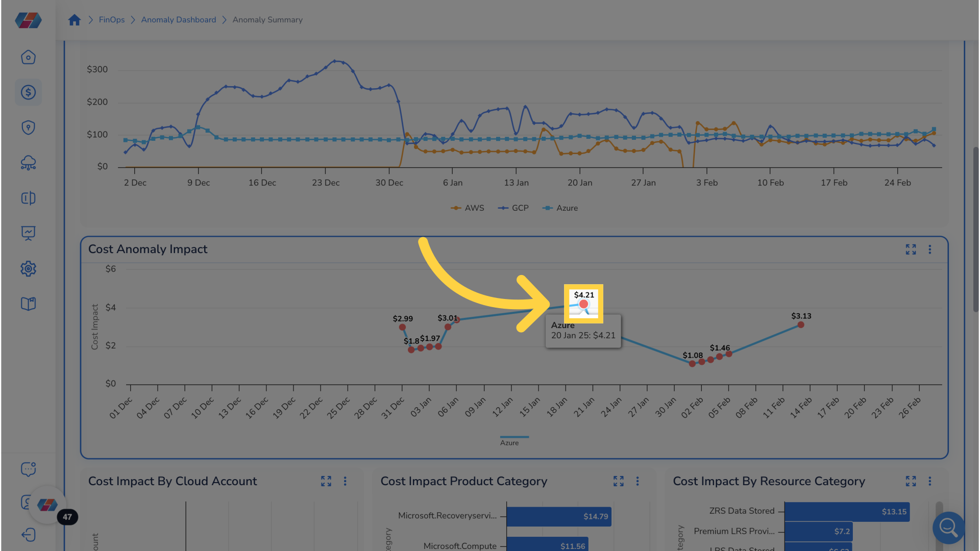980x551 pixels.
Task: Open the chat feedback sidebar icon
Action: [28, 469]
